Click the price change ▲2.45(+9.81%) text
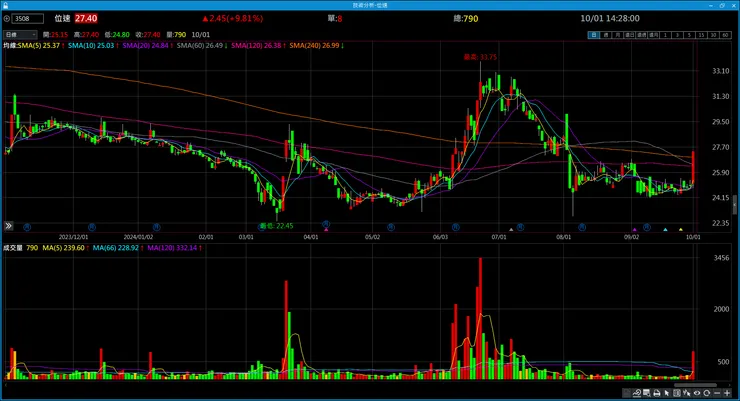This screenshot has height=401, width=740. [232, 18]
